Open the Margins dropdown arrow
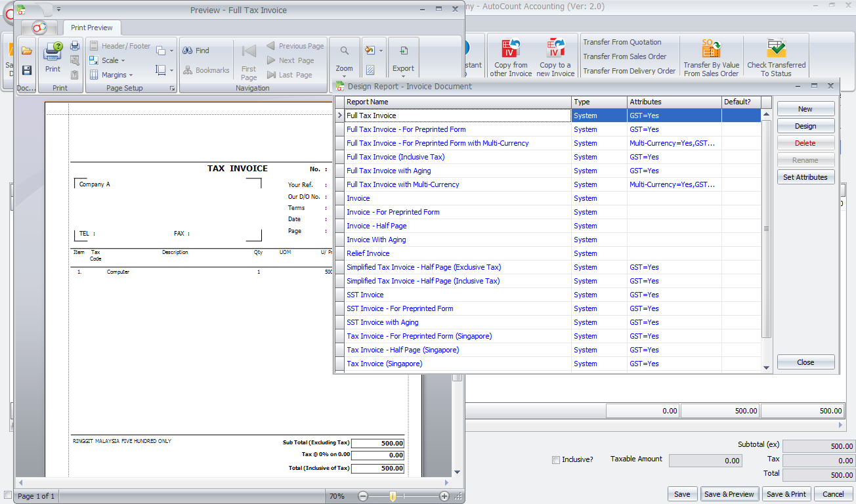This screenshot has height=504, width=856. point(131,75)
